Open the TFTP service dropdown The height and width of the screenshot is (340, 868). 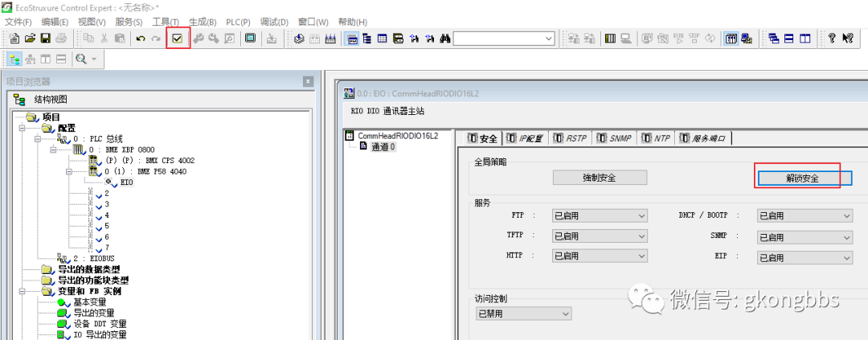pyautogui.click(x=600, y=236)
